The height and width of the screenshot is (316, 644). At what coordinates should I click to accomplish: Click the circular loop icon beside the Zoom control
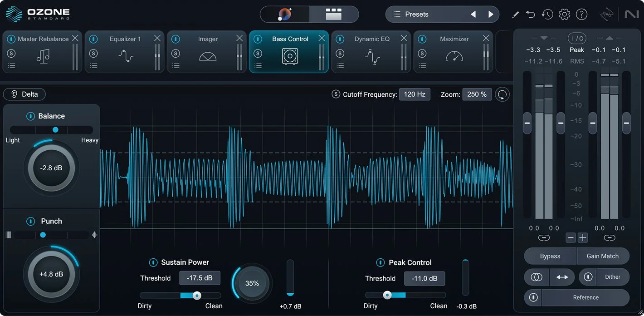click(503, 94)
